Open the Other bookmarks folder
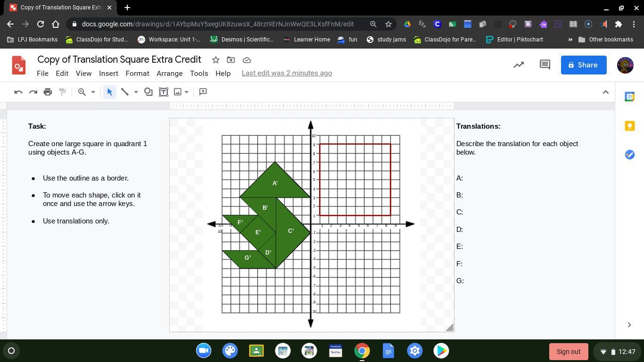 (606, 40)
